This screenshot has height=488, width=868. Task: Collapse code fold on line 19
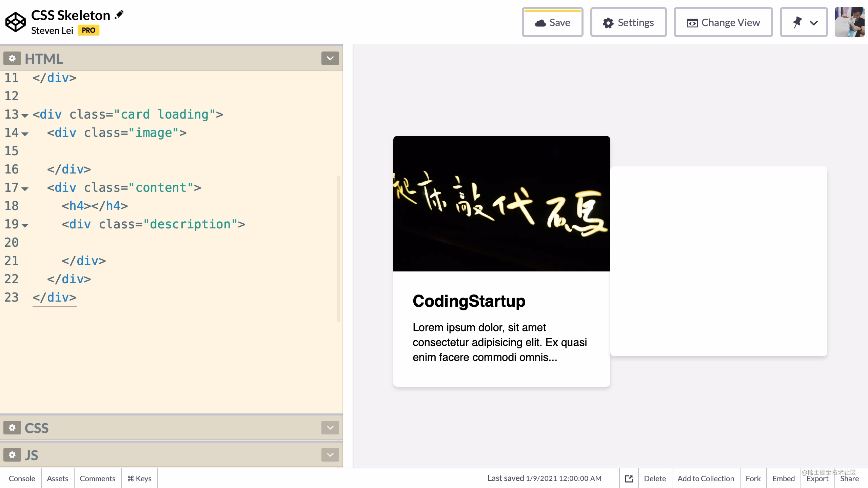[x=25, y=225]
